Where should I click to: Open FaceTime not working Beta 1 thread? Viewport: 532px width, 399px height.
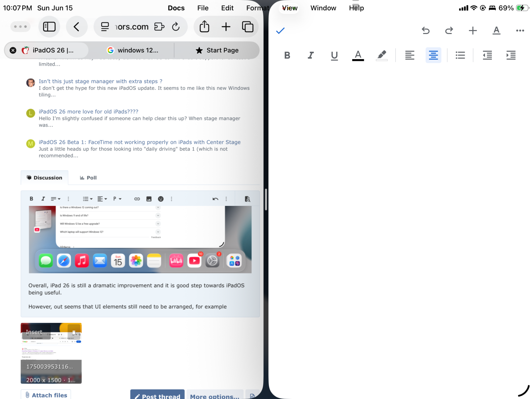[140, 142]
